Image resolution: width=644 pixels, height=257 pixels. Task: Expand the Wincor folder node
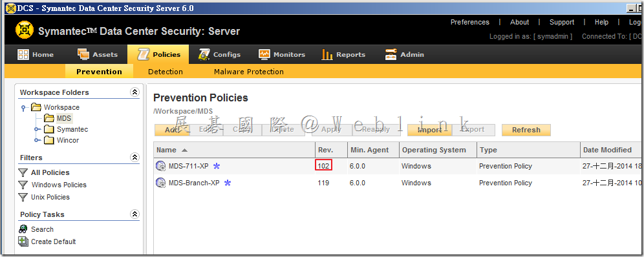click(x=38, y=141)
